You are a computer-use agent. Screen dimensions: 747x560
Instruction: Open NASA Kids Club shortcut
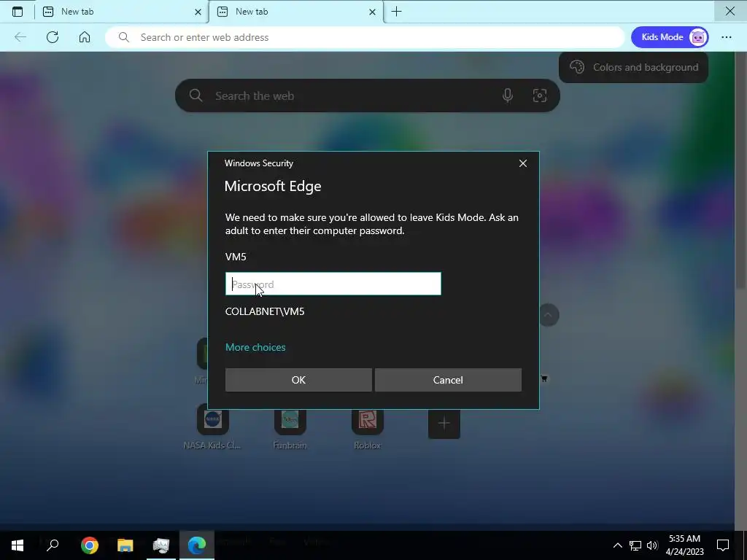[x=212, y=426]
